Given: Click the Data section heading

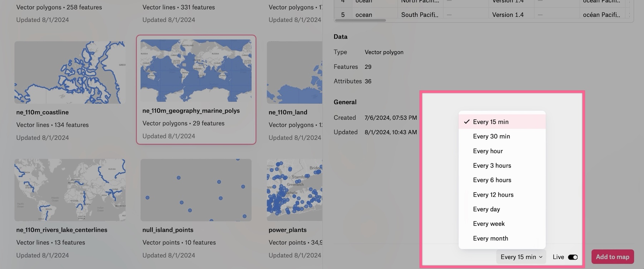Looking at the screenshot, I should (x=341, y=37).
